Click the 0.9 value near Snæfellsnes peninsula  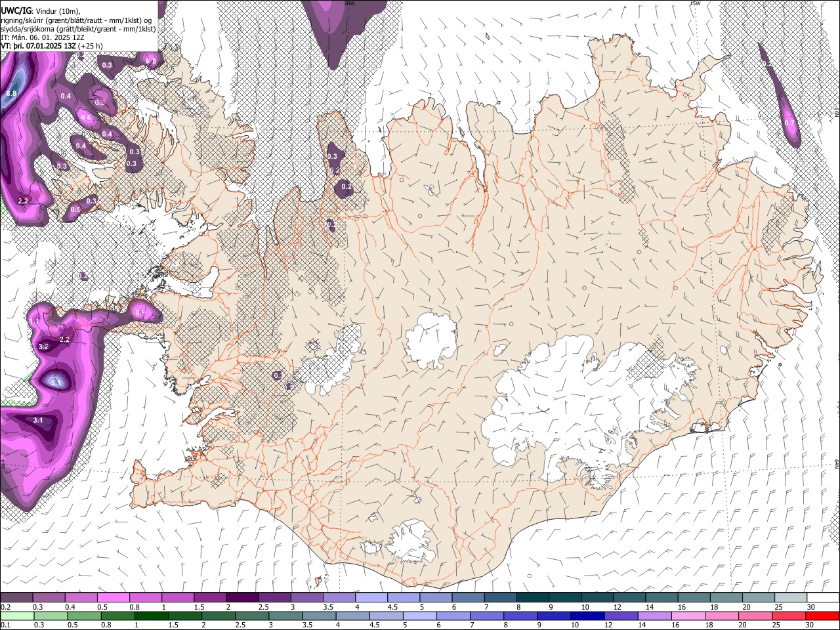pyautogui.click(x=140, y=313)
